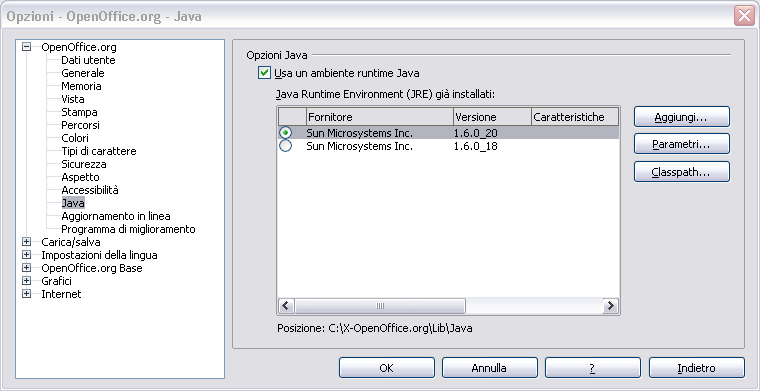Select the Grafici tree label

pos(57,281)
